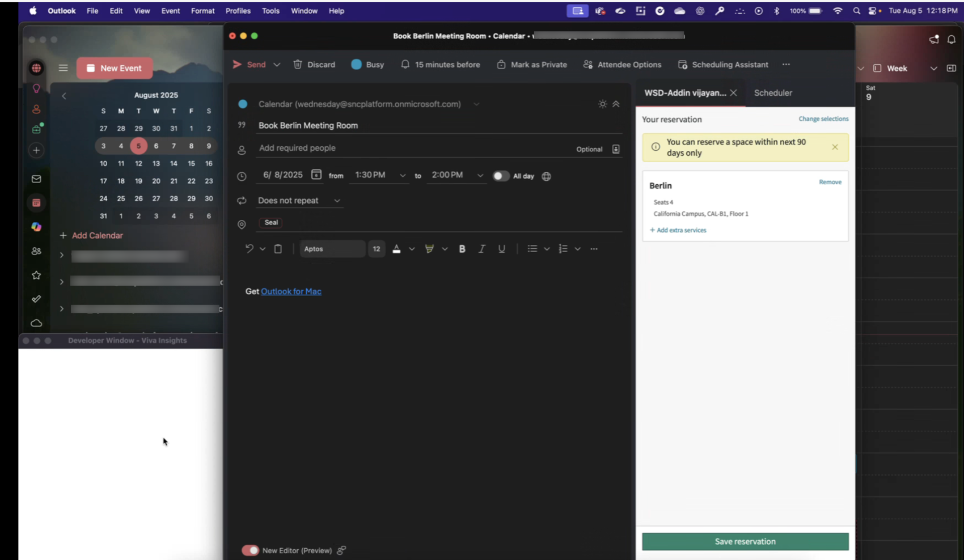Apply the text highlight color
964x560 pixels.
pyautogui.click(x=429, y=249)
